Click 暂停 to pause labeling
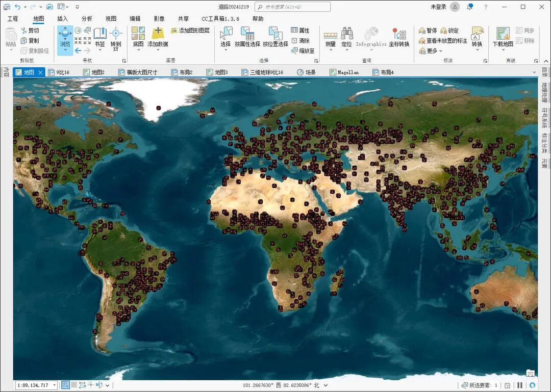Screen dimensions: 551x392 tap(428, 31)
